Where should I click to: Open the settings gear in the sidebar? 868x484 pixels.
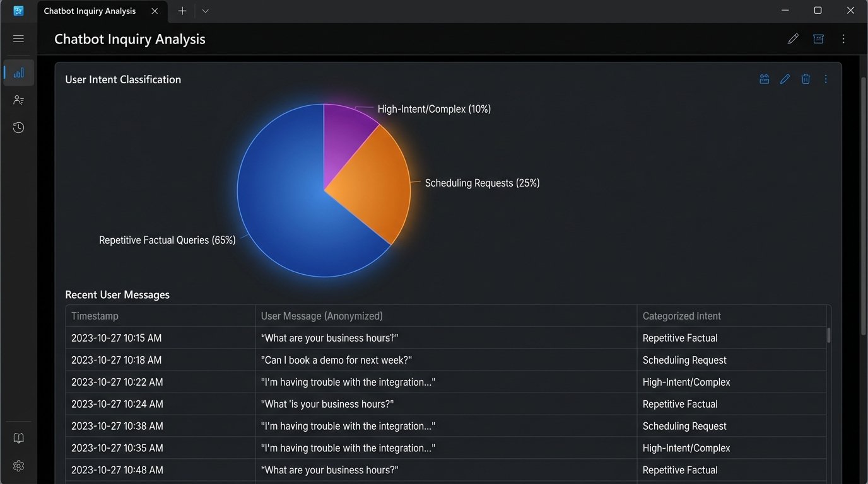tap(18, 466)
